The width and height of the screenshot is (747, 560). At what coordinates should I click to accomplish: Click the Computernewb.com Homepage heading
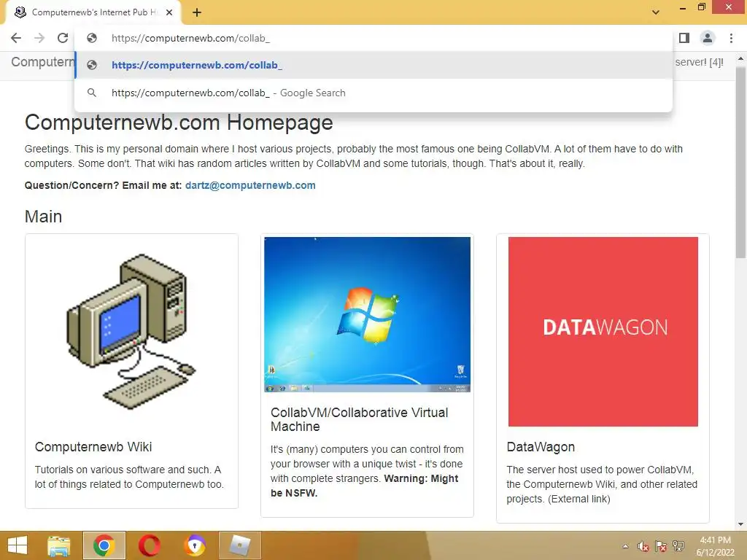(179, 122)
